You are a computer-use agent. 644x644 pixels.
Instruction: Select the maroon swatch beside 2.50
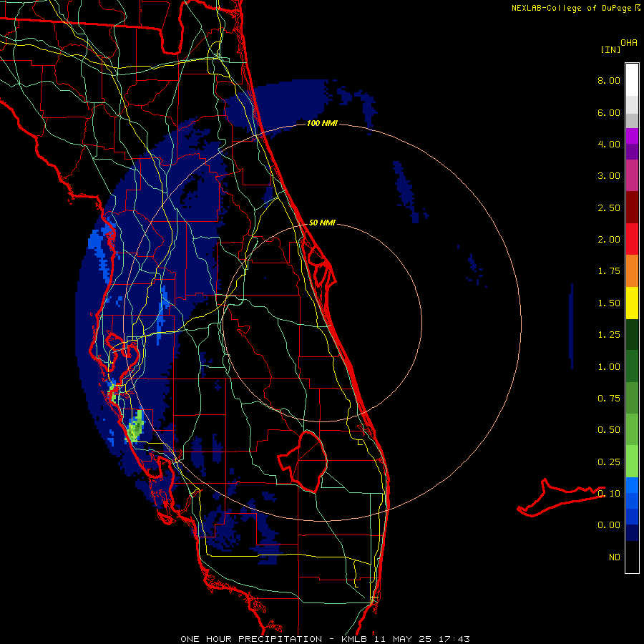click(632, 208)
